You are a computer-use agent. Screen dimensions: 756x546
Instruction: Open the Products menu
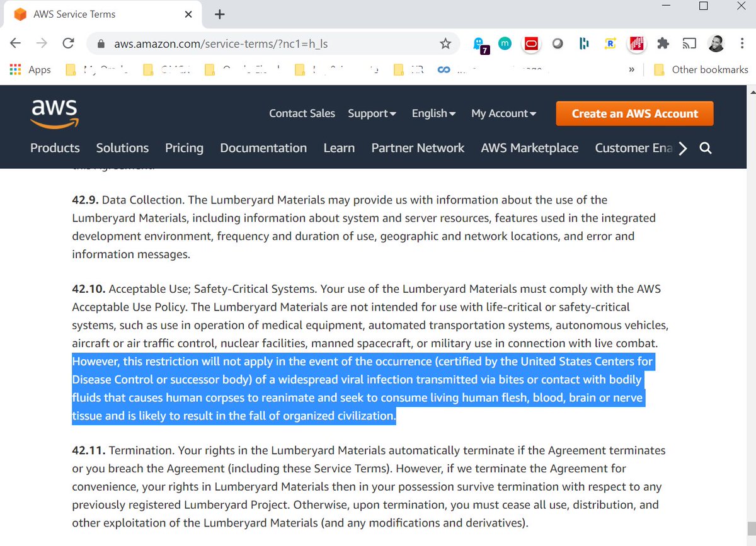pos(55,148)
